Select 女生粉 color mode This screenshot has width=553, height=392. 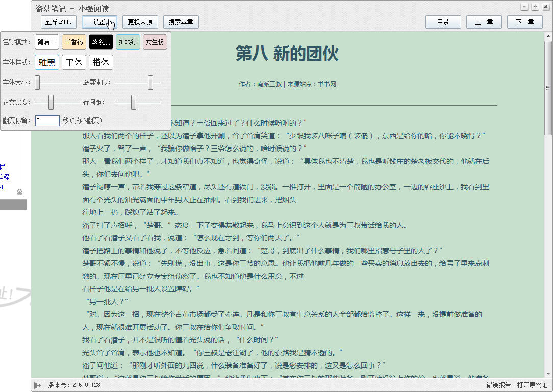[x=155, y=42]
